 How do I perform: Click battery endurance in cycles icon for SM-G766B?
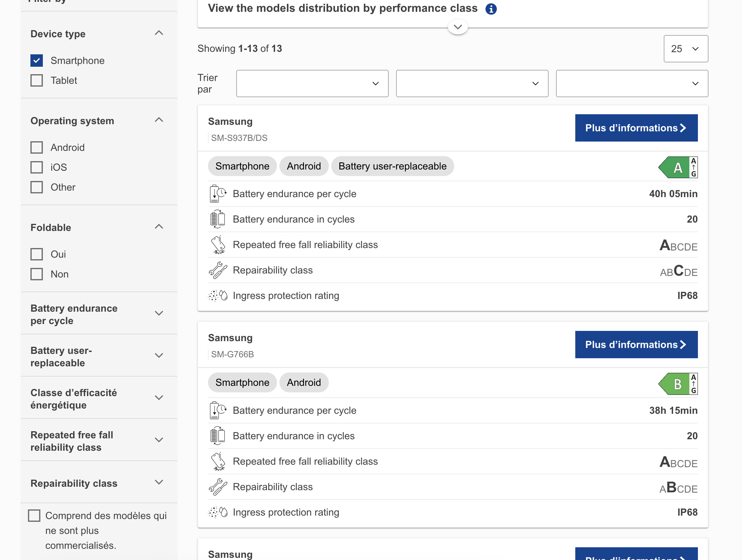[x=217, y=436]
